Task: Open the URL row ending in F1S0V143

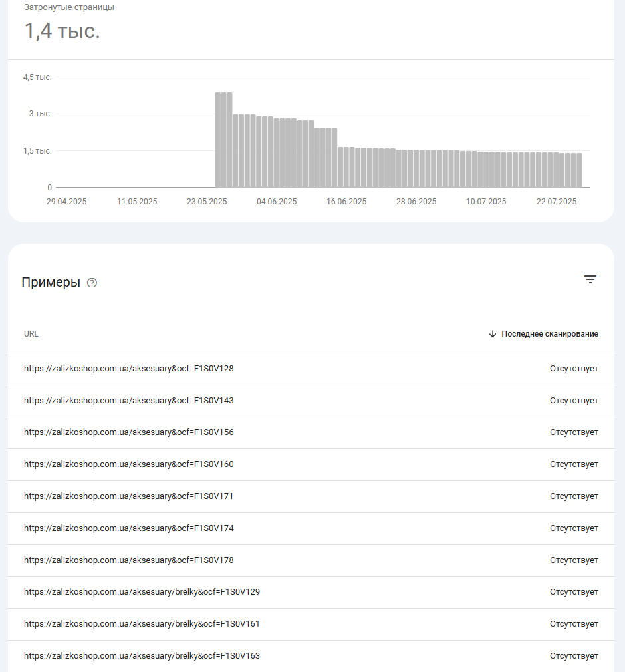Action: pos(311,401)
